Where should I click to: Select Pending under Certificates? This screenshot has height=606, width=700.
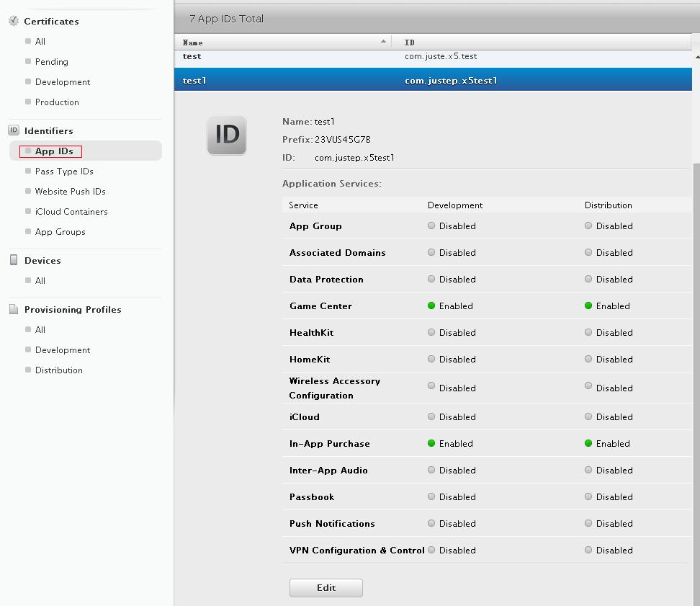pos(51,62)
